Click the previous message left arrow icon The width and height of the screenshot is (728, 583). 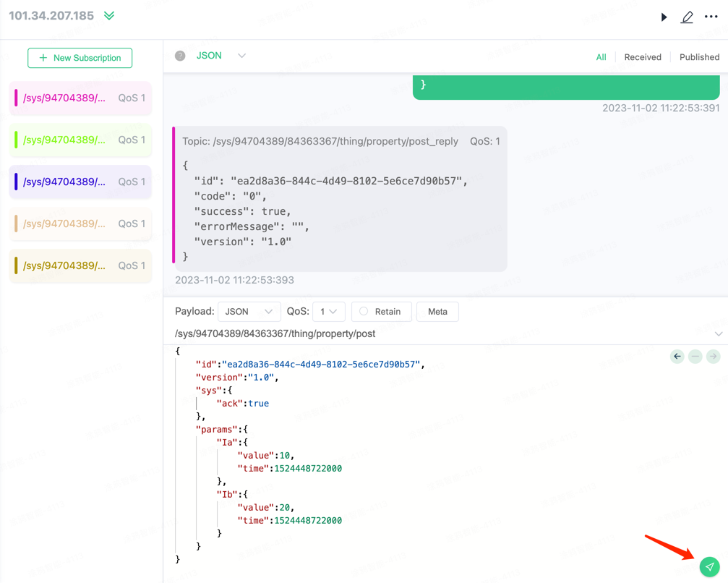(677, 357)
